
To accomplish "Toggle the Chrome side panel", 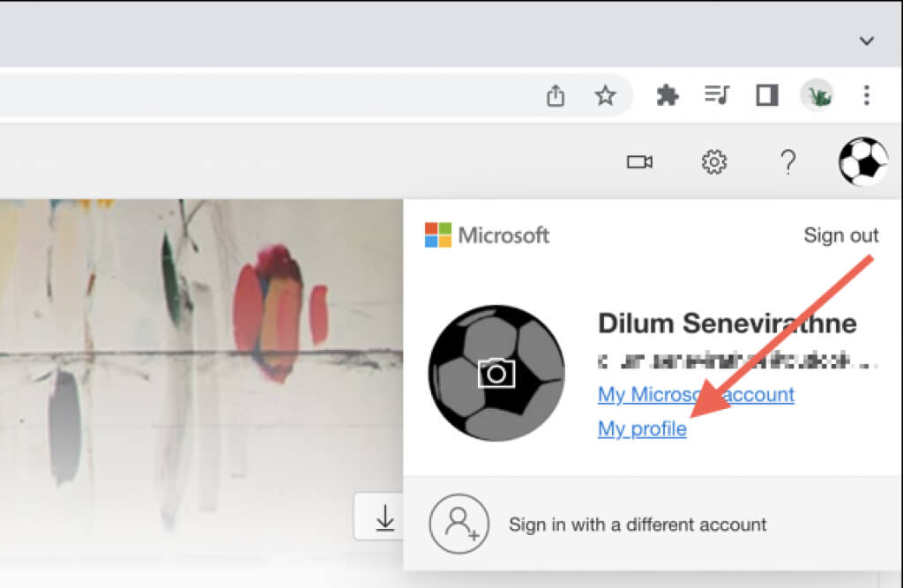I will 767,95.
